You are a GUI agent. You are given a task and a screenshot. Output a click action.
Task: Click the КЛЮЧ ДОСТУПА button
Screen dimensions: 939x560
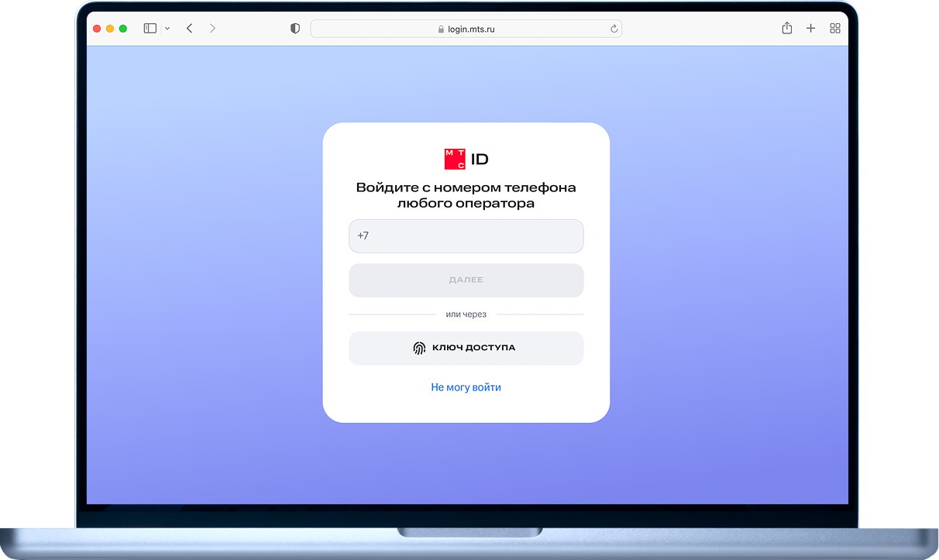click(466, 349)
